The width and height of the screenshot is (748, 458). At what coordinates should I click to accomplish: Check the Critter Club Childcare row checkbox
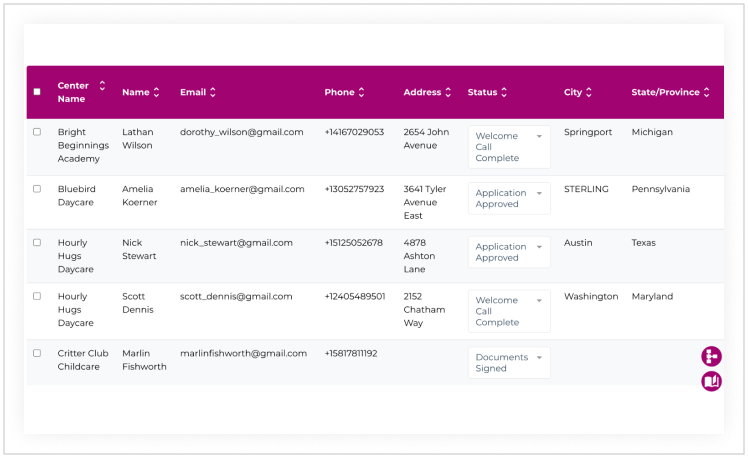point(37,353)
